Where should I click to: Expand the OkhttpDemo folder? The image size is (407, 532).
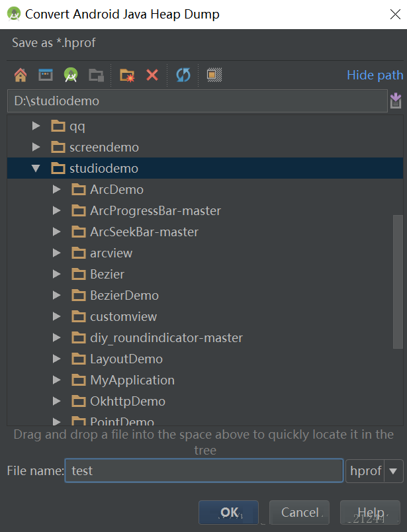coord(56,401)
